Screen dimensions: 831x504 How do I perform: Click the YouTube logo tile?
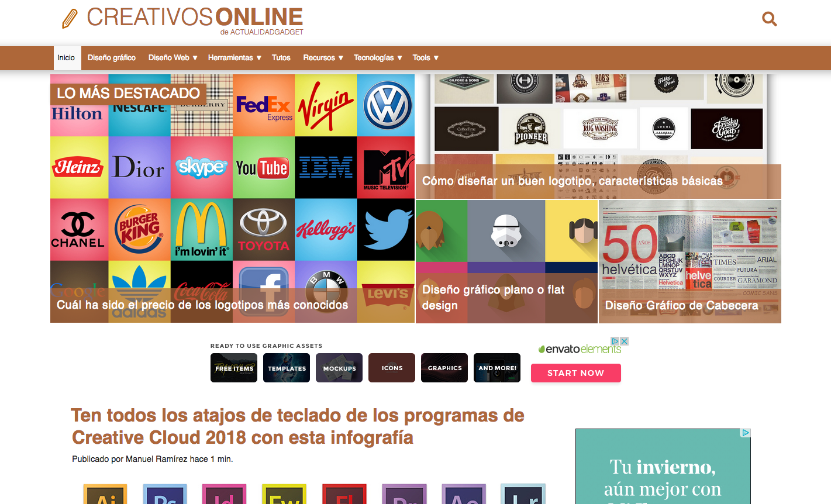pyautogui.click(x=264, y=168)
